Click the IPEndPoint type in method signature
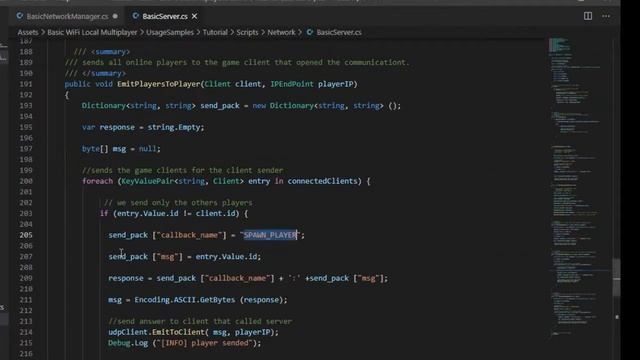640x360 pixels. pos(292,84)
